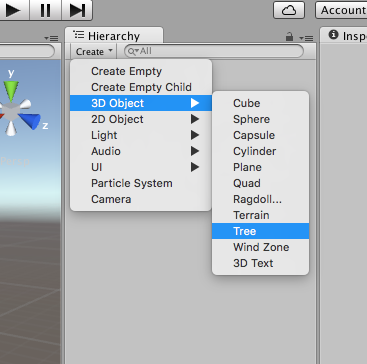
Task: Click the Play button in toolbar
Action: coord(14,10)
